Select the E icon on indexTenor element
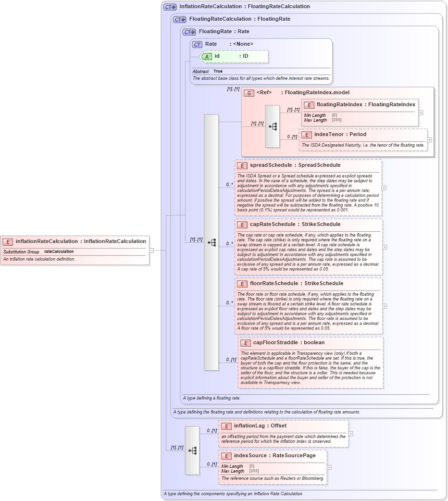Image resolution: width=448 pixels, height=501 pixels. click(x=307, y=135)
